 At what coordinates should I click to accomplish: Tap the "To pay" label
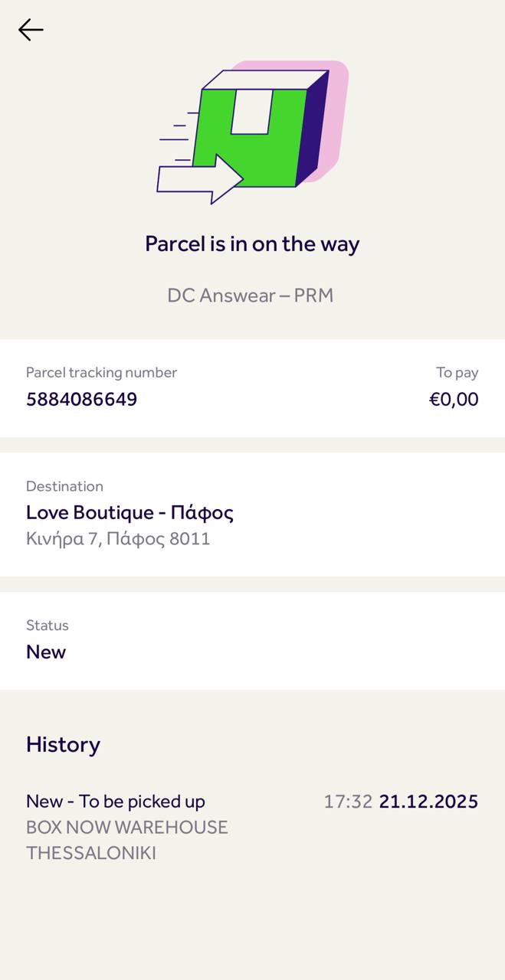point(457,373)
